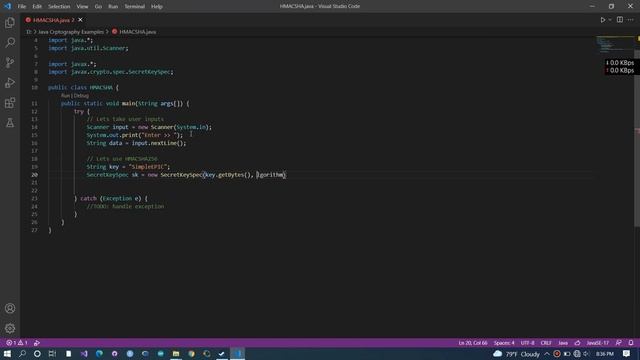Open the Go menu
The image size is (640, 360).
(98, 7)
